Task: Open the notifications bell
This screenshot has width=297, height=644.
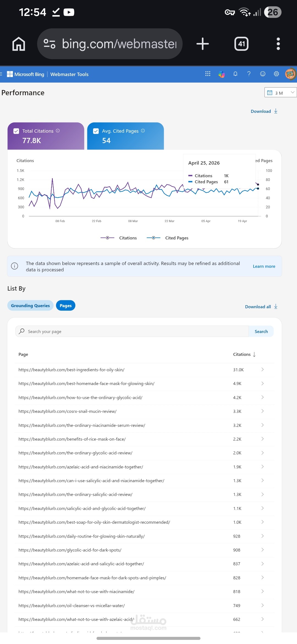Action: pos(235,74)
